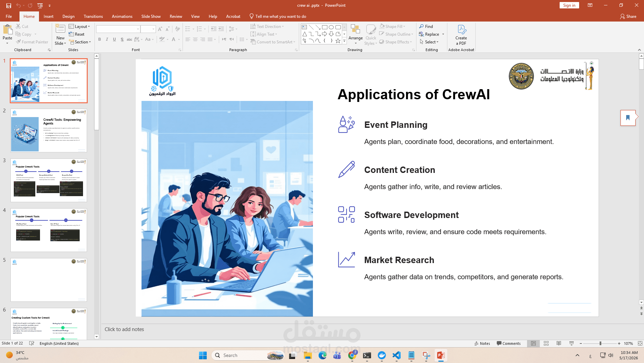Select the five-point star shape
Image resolution: width=644 pixels, height=363 pixels.
pyautogui.click(x=338, y=41)
